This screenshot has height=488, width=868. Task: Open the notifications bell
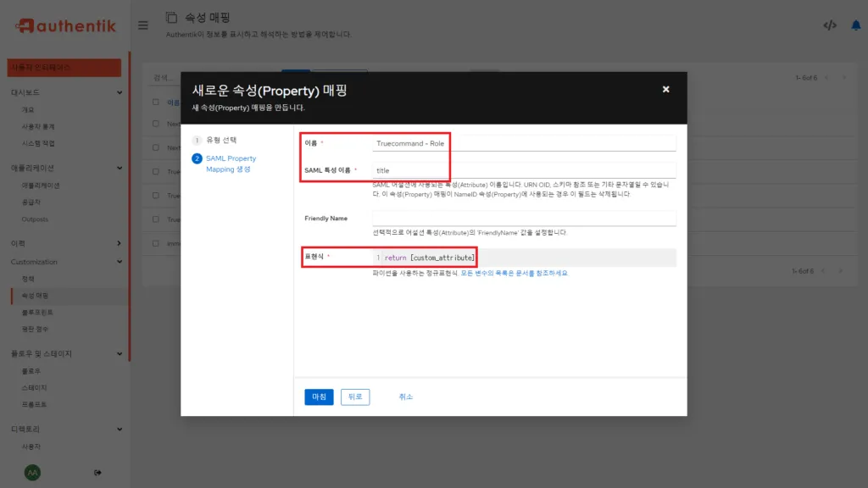(x=855, y=25)
